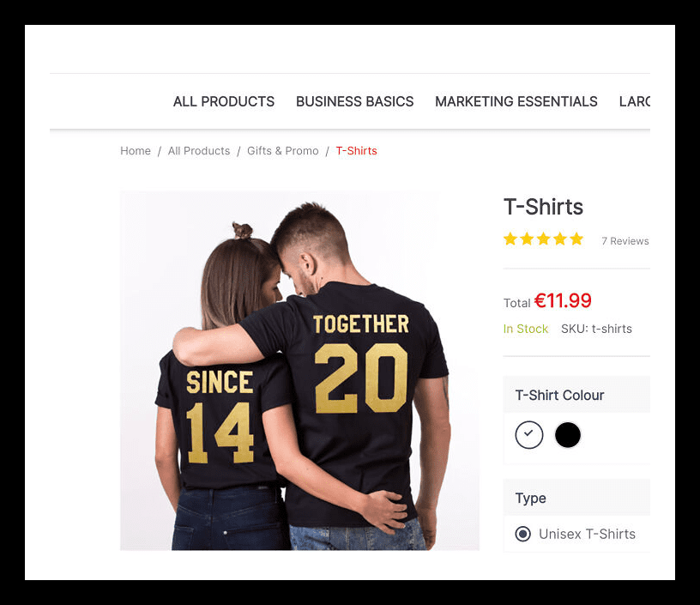Click the fourth rating star

(x=560, y=239)
